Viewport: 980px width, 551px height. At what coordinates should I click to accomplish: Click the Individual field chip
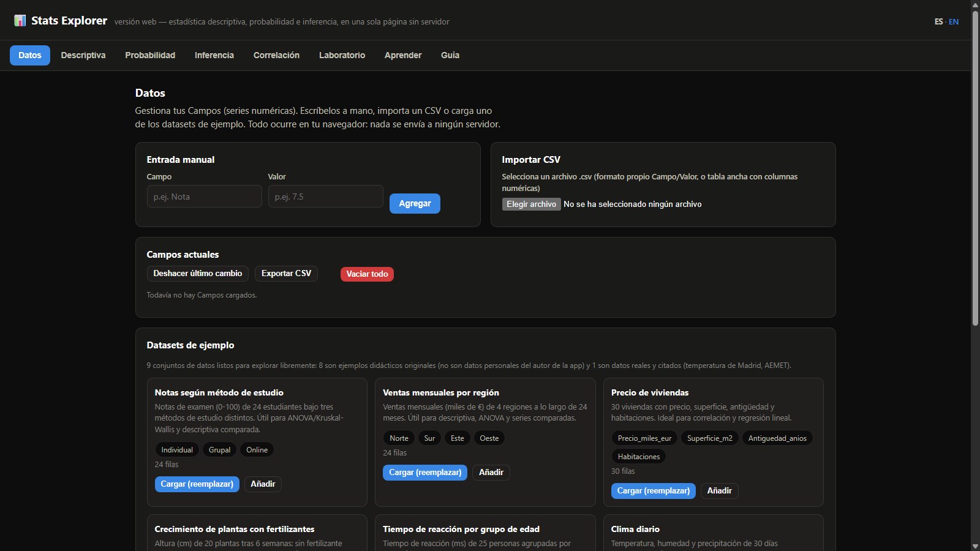pos(177,450)
